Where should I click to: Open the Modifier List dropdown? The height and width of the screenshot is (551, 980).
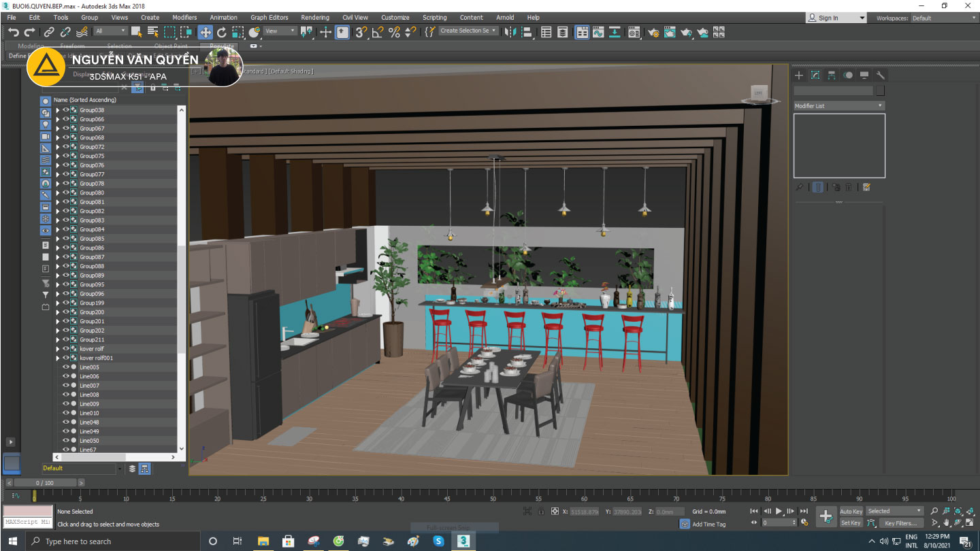coord(838,105)
